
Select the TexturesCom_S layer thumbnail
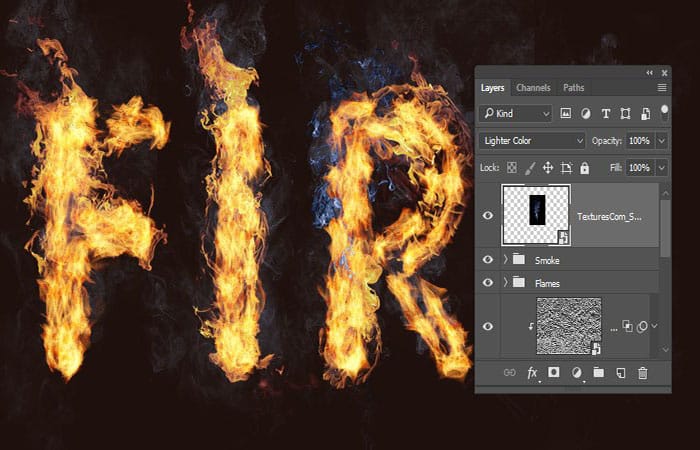536,215
